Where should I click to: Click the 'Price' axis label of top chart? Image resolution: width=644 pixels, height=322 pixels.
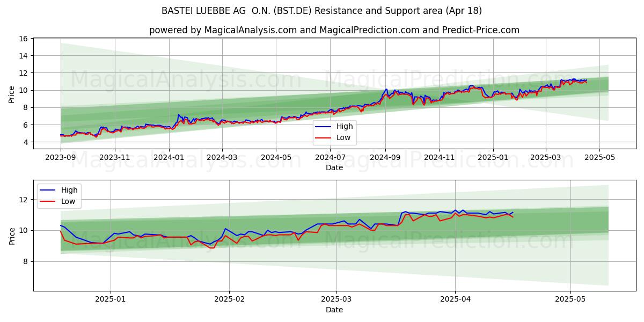(x=12, y=93)
